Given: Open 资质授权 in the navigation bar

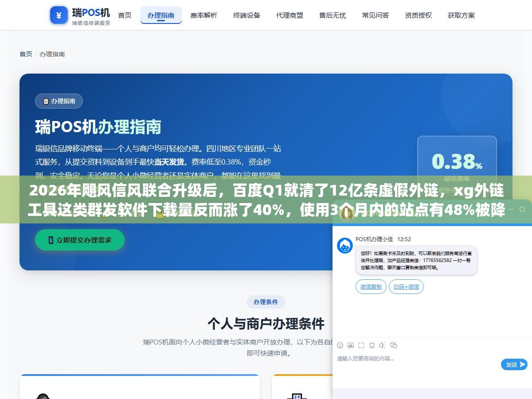Looking at the screenshot, I should tap(418, 15).
